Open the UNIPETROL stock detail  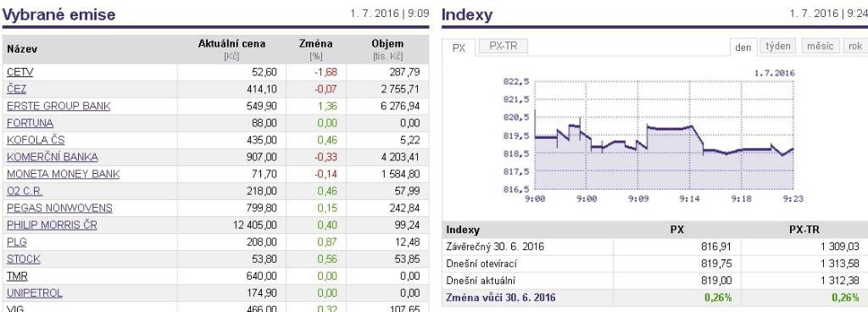pyautogui.click(x=34, y=293)
